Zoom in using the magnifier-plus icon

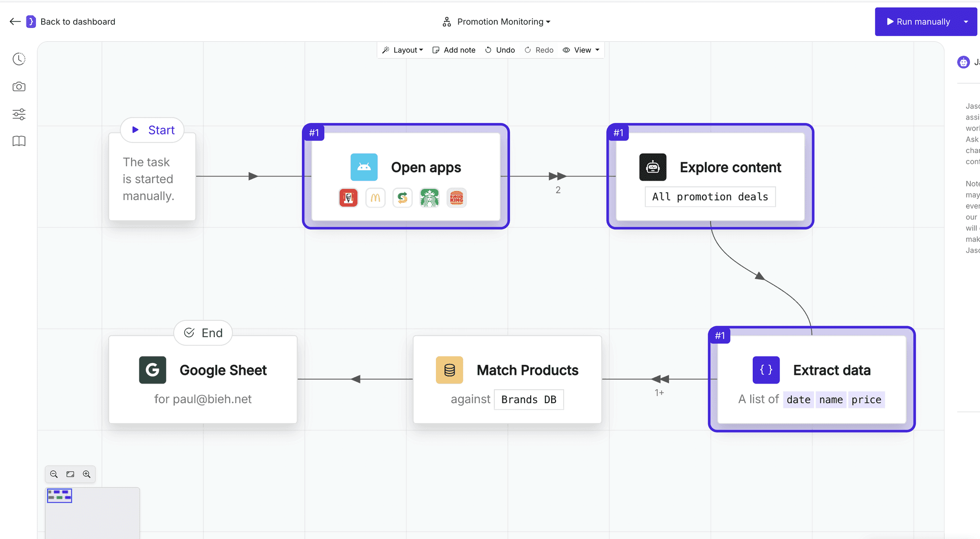[87, 474]
